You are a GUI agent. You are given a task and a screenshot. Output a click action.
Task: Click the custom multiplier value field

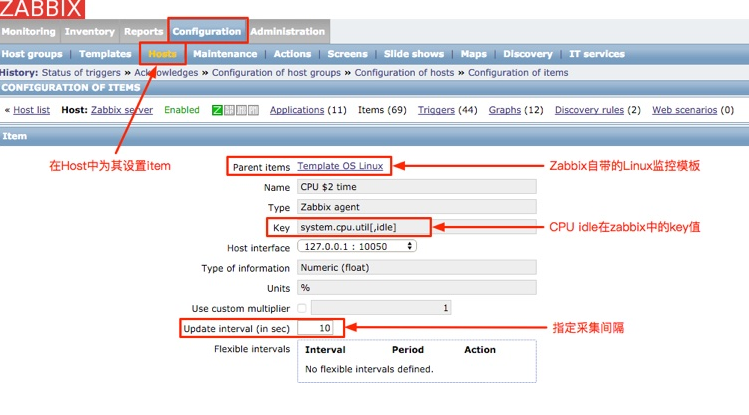(381, 308)
